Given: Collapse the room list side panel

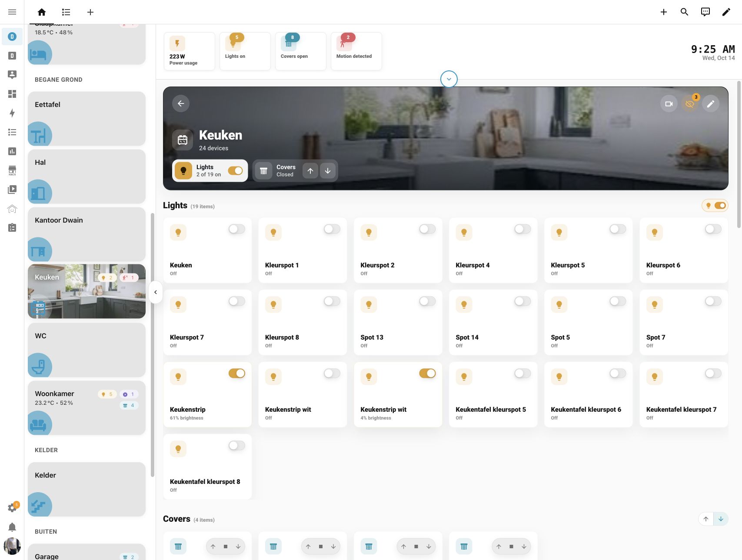Looking at the screenshot, I should (156, 292).
